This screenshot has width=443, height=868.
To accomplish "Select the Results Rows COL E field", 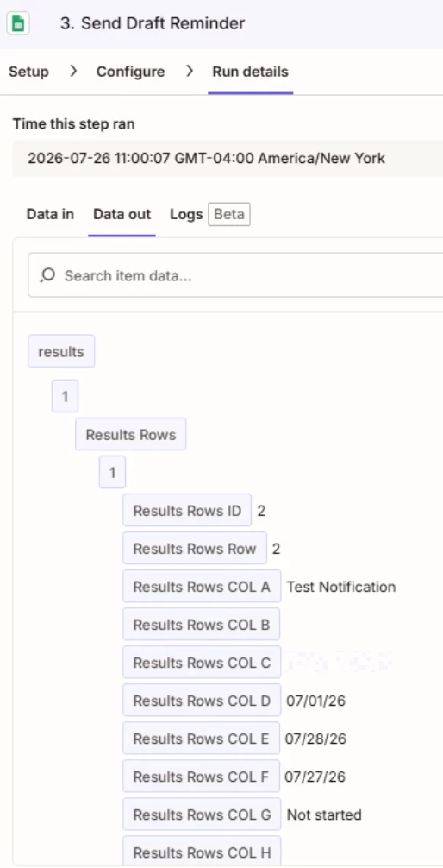I will pos(202,739).
